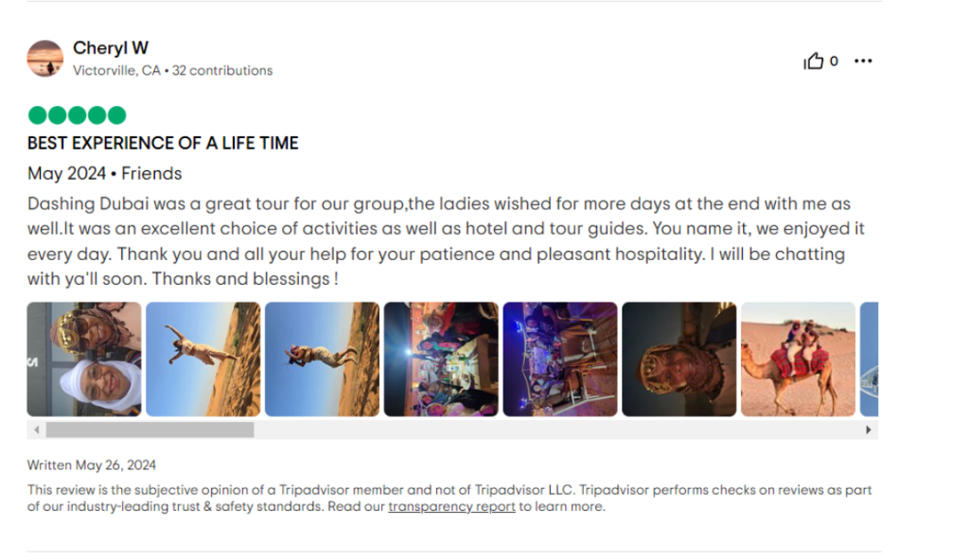The height and width of the screenshot is (560, 969).
Task: Open the portrait photo with gold headpiece
Action: pos(679,359)
